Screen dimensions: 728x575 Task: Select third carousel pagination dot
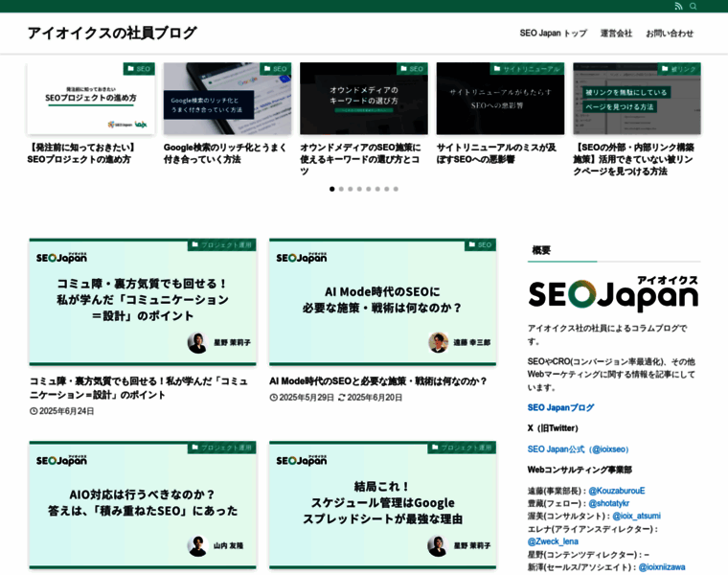point(350,189)
